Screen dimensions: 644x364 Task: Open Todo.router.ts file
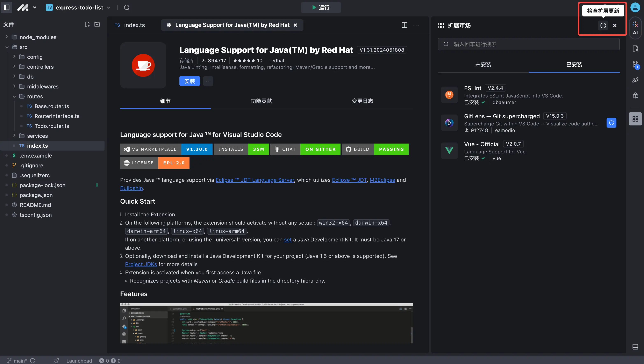[52, 126]
